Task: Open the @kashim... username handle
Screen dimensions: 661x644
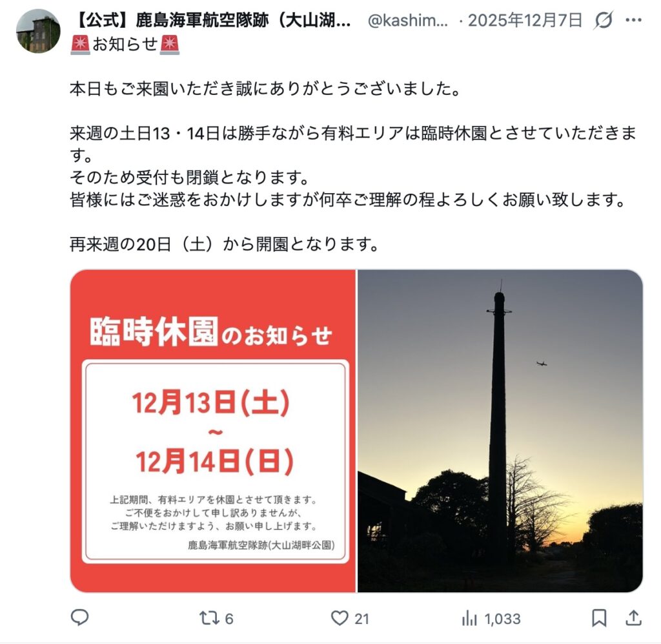Action: (407, 20)
